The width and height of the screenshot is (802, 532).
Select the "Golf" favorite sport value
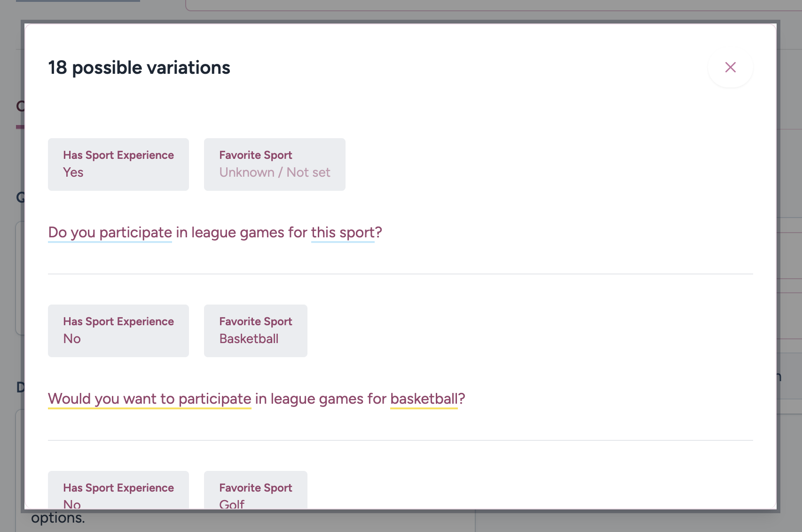click(x=232, y=504)
